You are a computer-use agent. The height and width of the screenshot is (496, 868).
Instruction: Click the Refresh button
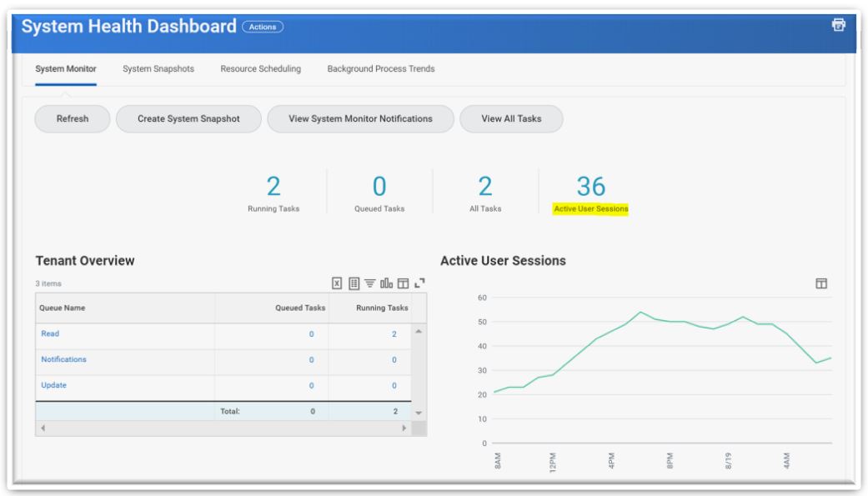(73, 118)
